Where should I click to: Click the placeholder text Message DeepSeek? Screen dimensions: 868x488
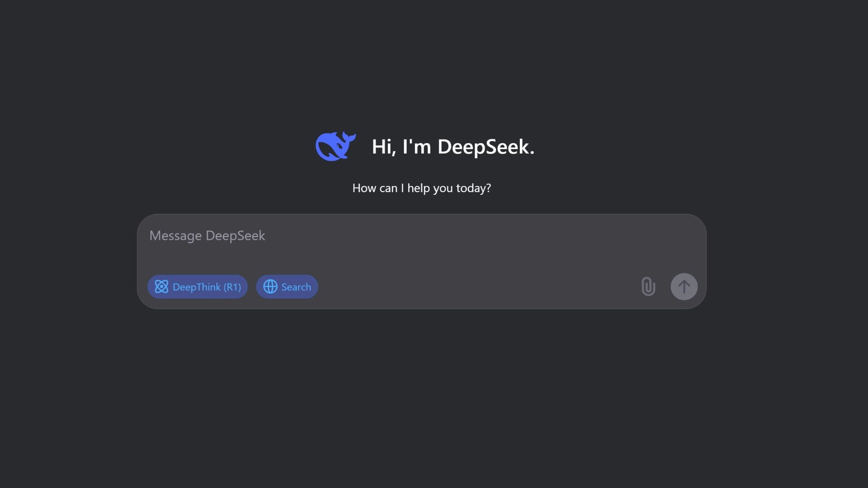coord(207,235)
